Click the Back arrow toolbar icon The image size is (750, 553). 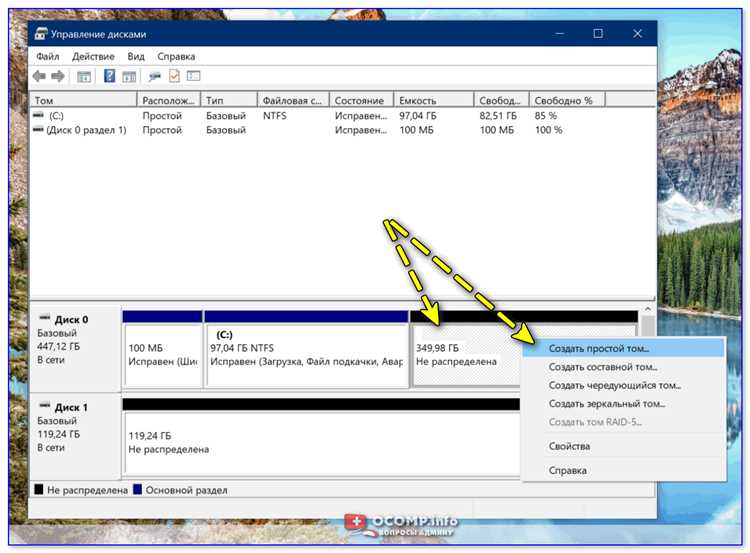(x=39, y=76)
